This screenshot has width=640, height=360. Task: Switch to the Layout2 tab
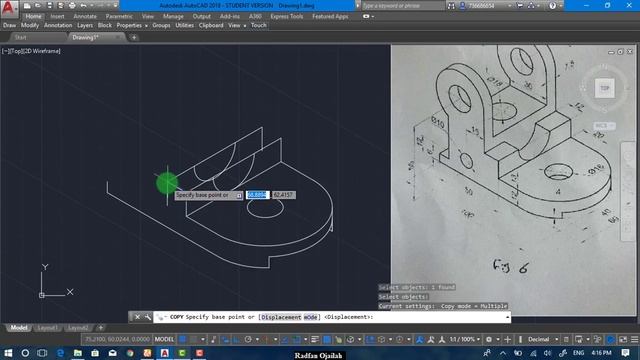pos(78,328)
